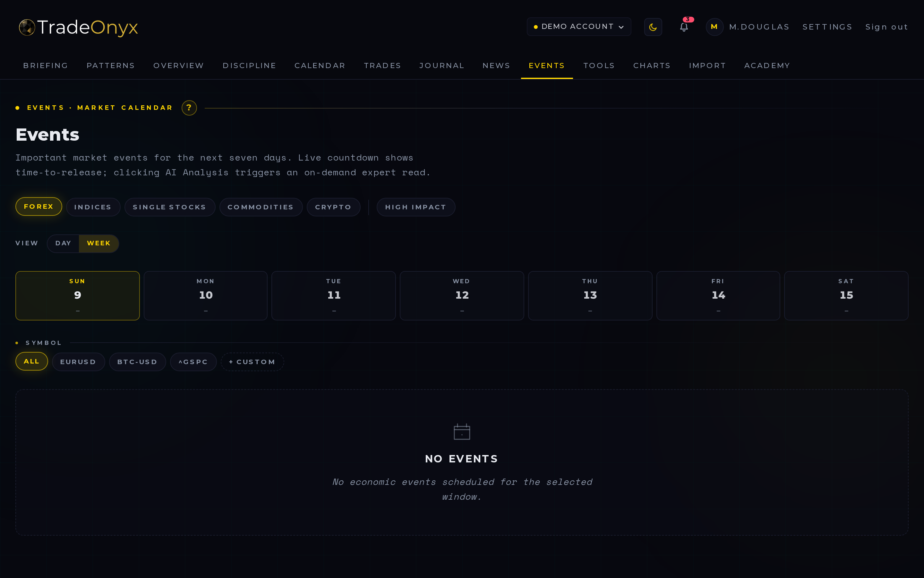Select the Forex filter chip
The image size is (924, 578).
coord(38,206)
